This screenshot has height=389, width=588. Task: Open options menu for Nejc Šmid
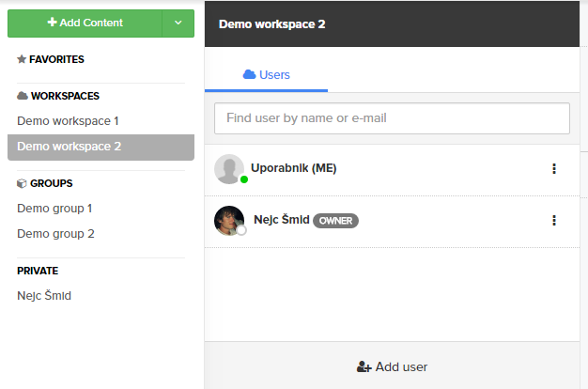pyautogui.click(x=554, y=220)
